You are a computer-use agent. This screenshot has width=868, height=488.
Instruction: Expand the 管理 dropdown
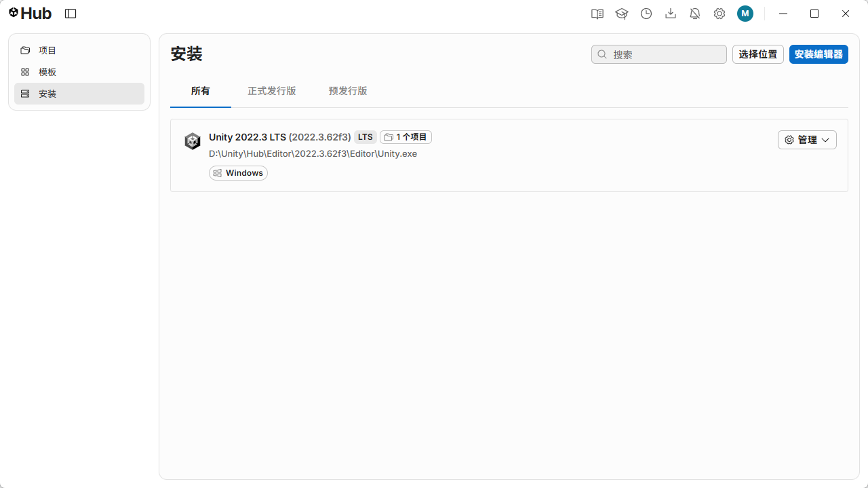click(x=807, y=140)
